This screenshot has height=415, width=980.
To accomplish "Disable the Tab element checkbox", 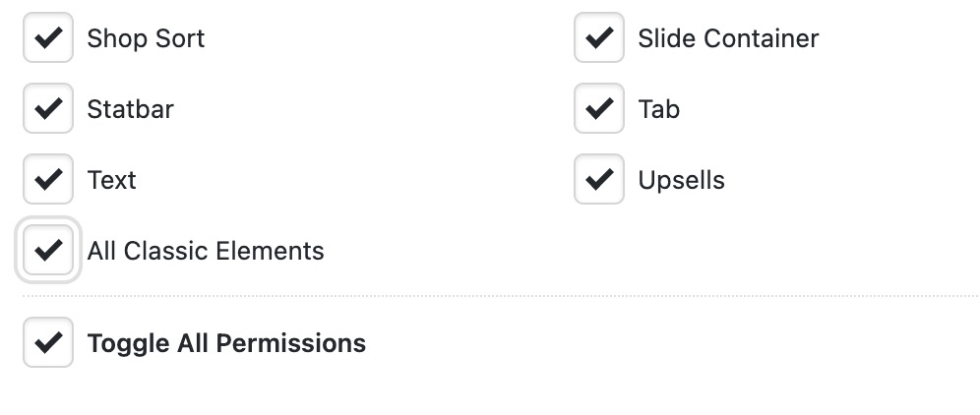I will pos(599,109).
